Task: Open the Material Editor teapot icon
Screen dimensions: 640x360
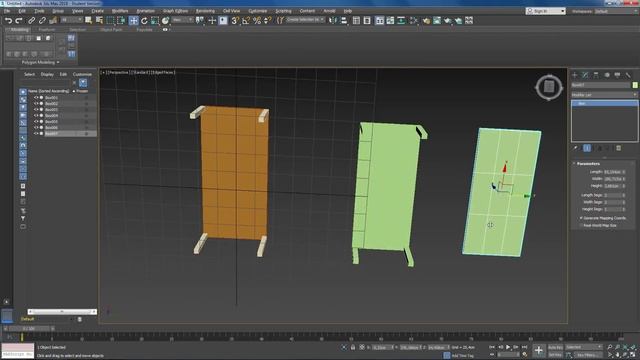Action: [x=426, y=20]
